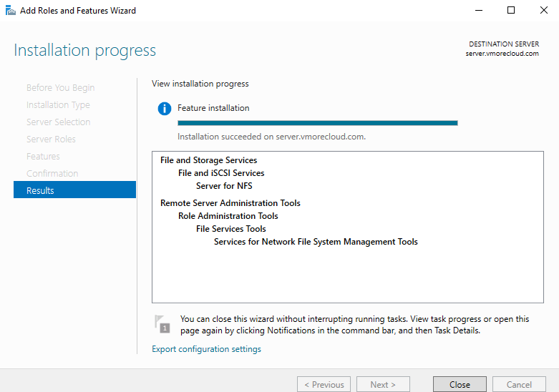Select Remote Server Administration Tools entry
The height and width of the screenshot is (392, 559).
230,202
